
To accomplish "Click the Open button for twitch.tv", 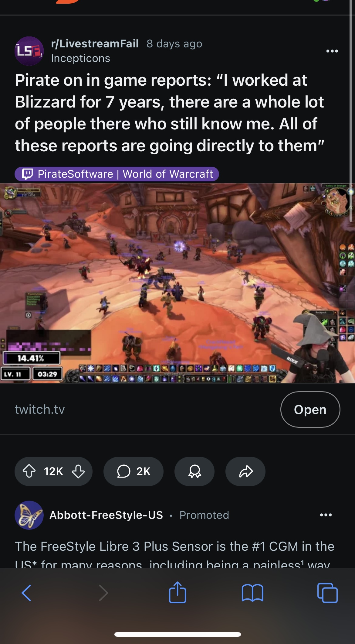I will pyautogui.click(x=310, y=409).
